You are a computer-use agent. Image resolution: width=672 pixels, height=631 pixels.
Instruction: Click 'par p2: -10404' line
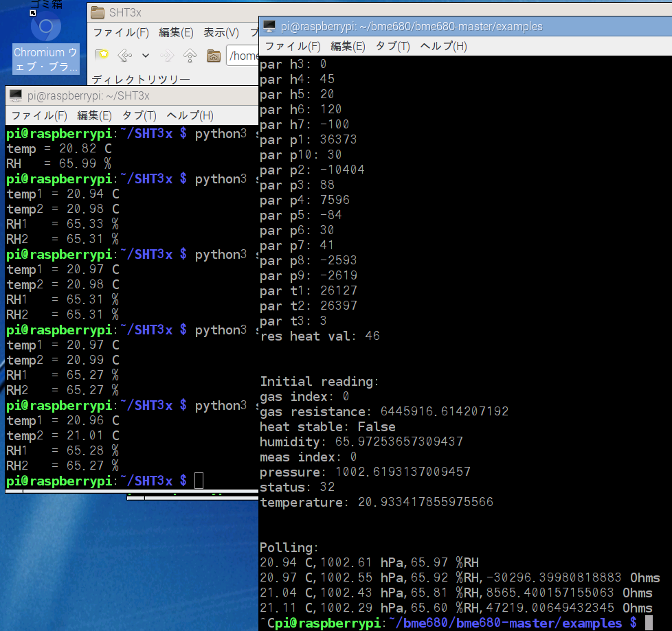[x=312, y=170]
